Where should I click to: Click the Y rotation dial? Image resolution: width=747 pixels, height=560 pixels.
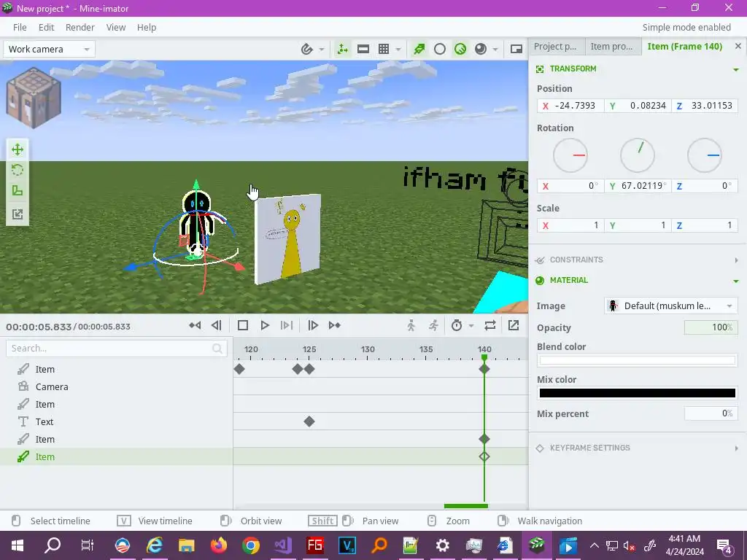pos(638,155)
